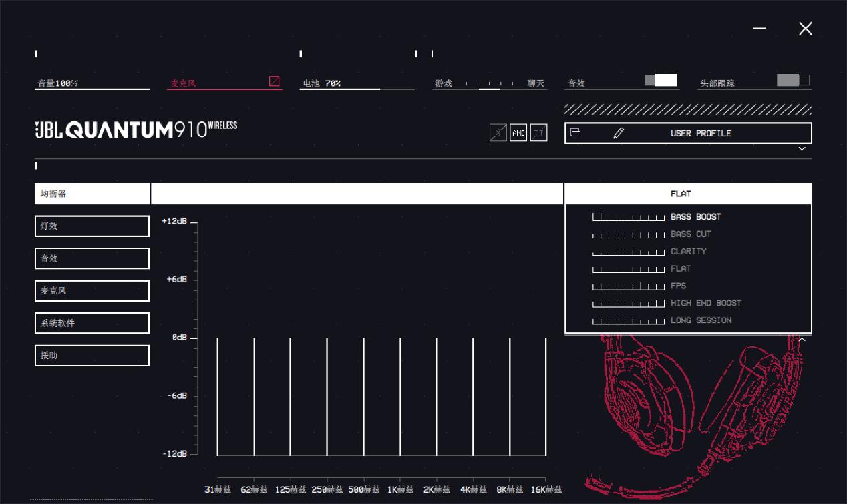Click the 1K赫兹 EQ band slider
This screenshot has height=504, width=847.
[400, 397]
